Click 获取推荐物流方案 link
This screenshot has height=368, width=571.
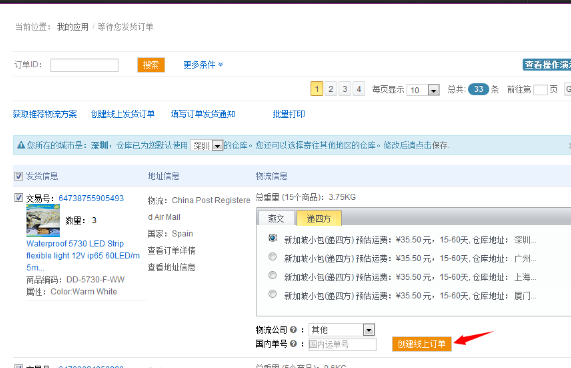click(x=45, y=114)
